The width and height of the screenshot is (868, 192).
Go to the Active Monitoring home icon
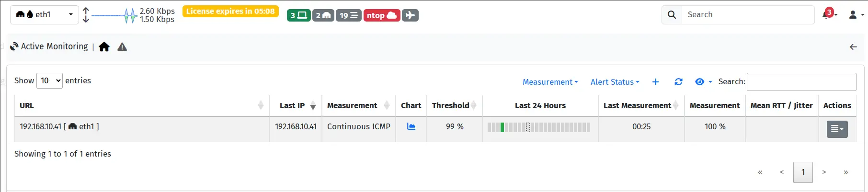point(104,46)
